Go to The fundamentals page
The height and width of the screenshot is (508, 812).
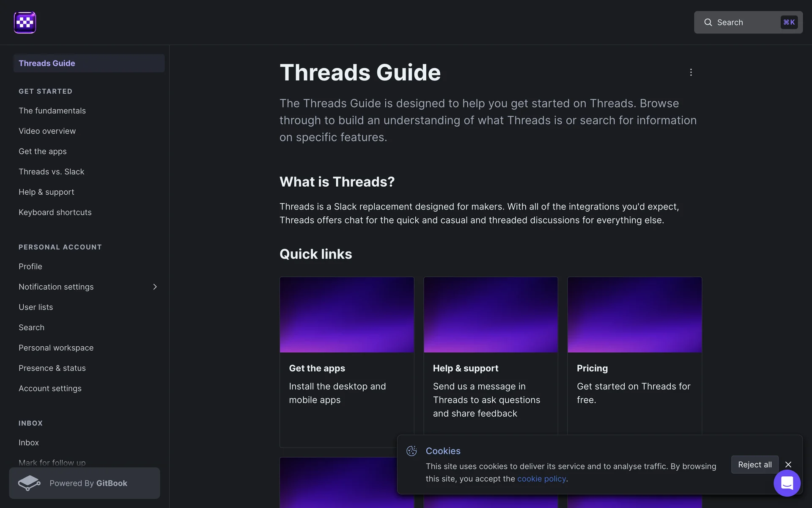pyautogui.click(x=52, y=110)
